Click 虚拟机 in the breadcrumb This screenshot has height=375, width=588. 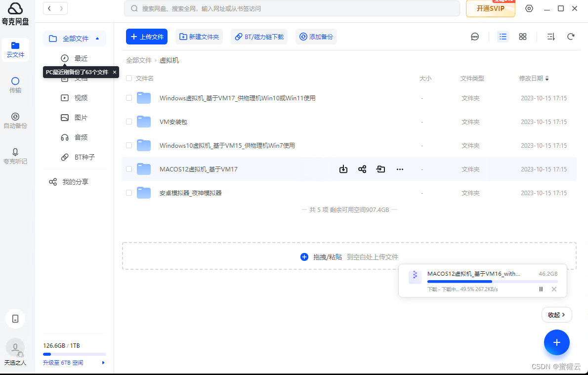[x=169, y=60]
